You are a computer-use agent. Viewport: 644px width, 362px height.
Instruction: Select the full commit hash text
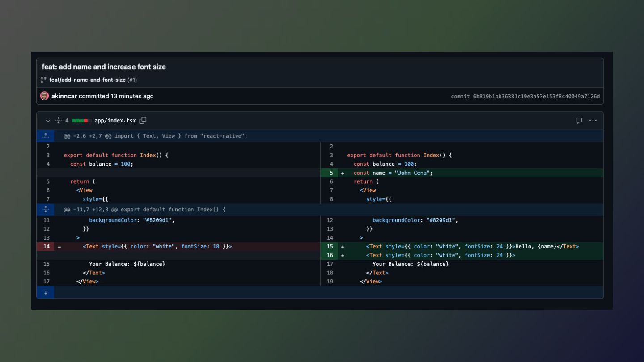536,97
